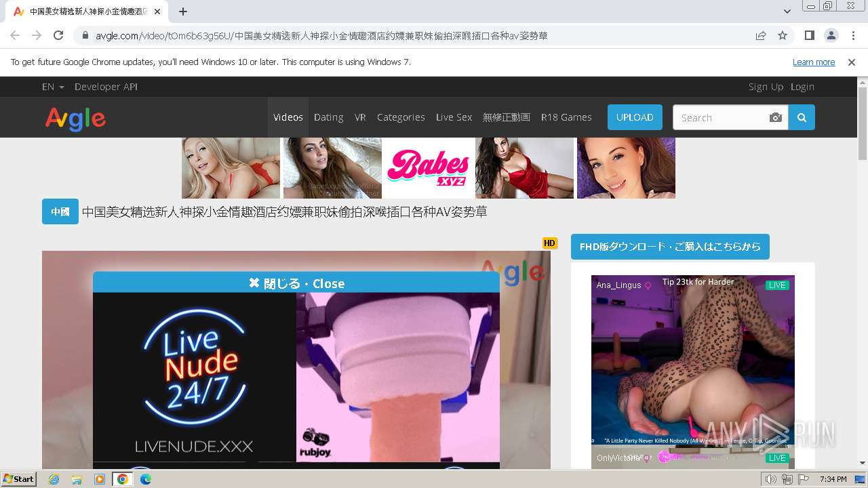Close the current browser tab
Image resolution: width=868 pixels, height=488 pixels.
point(157,12)
